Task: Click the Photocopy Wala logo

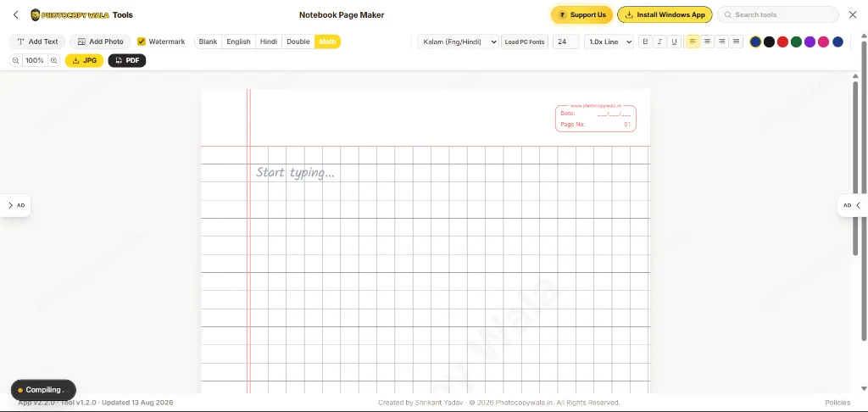Action: coord(70,15)
